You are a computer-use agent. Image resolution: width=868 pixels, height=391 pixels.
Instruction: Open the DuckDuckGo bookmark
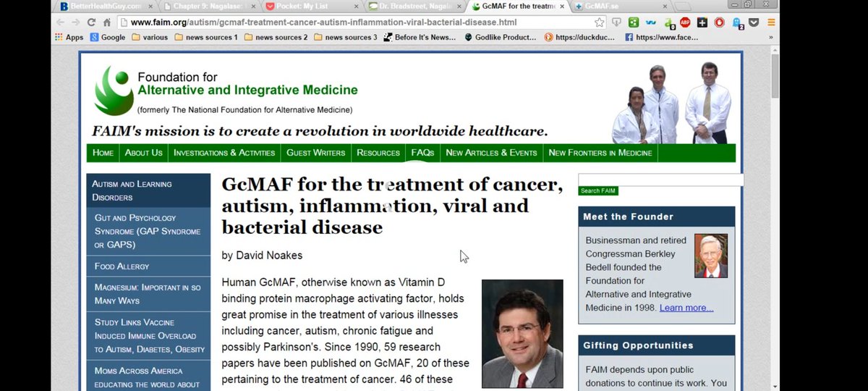pos(580,37)
